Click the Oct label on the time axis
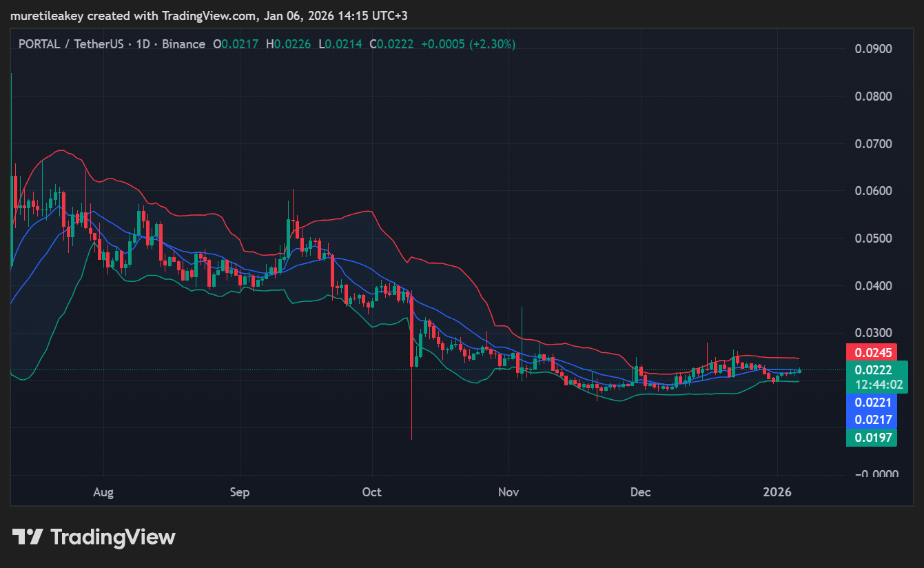This screenshot has height=568, width=924. 371,492
